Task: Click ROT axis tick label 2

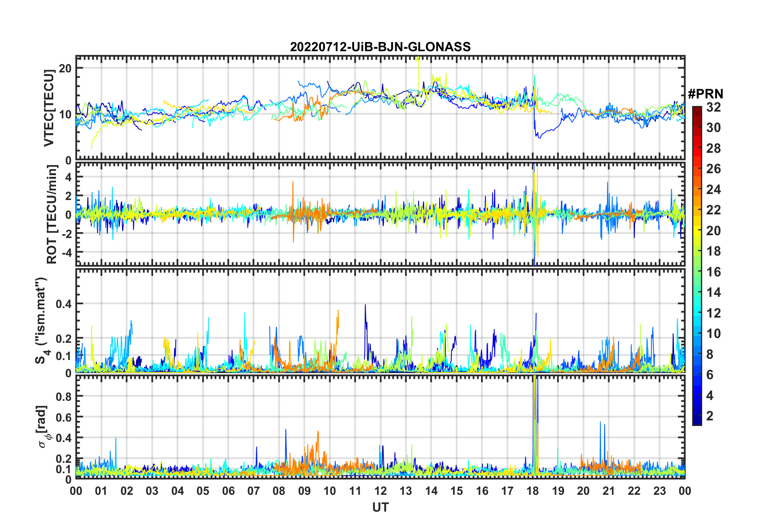Action: tap(68, 196)
